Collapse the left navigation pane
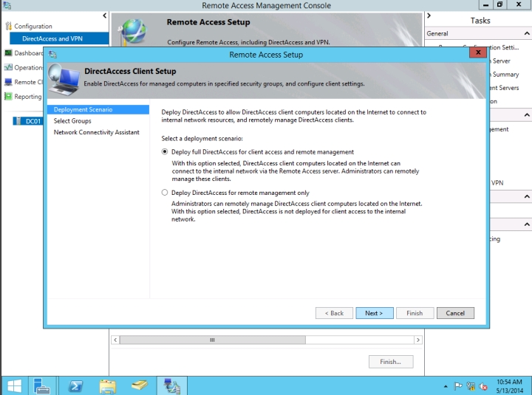This screenshot has height=395, width=532. tap(104, 16)
